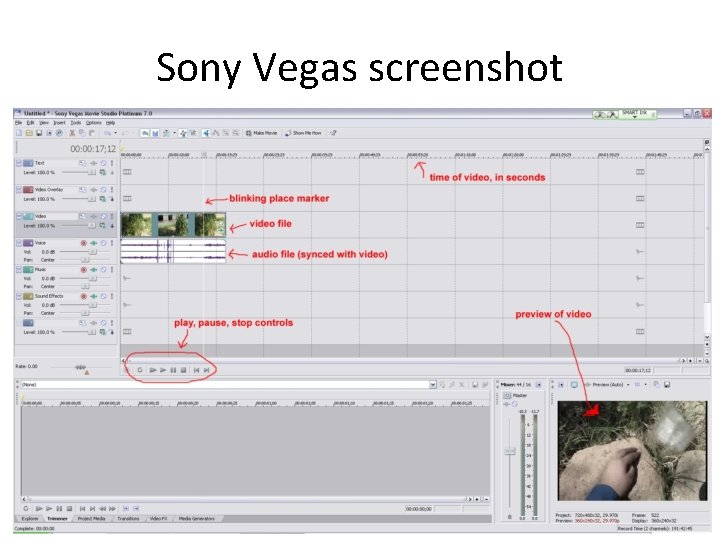Open the Preview (Auto) quality dropdown

[x=628, y=384]
